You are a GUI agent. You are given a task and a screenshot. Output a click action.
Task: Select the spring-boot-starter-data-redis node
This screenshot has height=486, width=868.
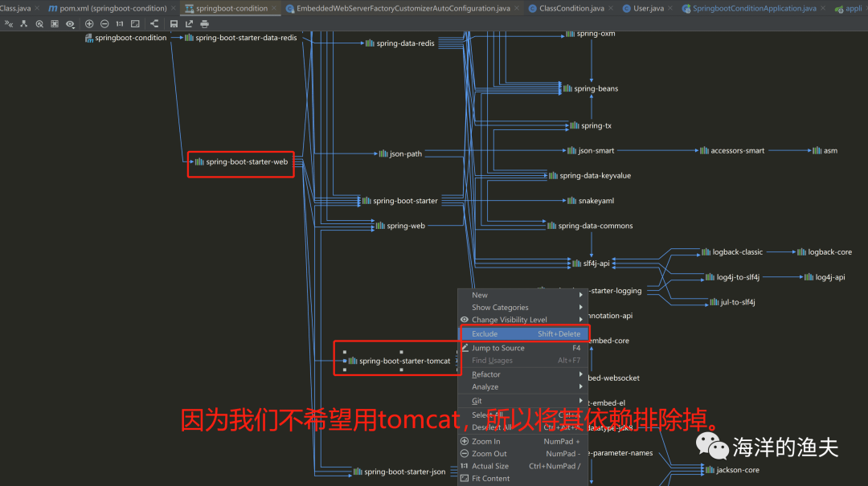241,38
